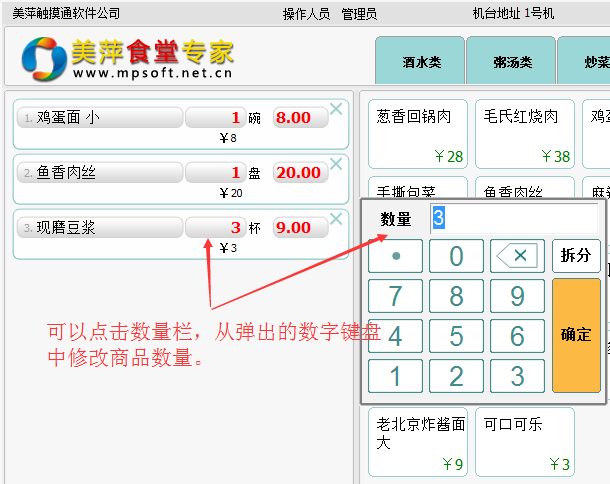Remove 现磨豆浆 using its X icon

(x=336, y=219)
